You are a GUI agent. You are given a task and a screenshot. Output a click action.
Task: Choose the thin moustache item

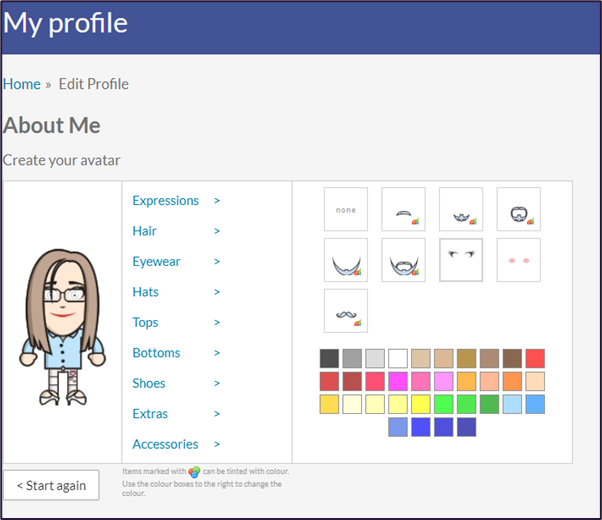coord(403,209)
